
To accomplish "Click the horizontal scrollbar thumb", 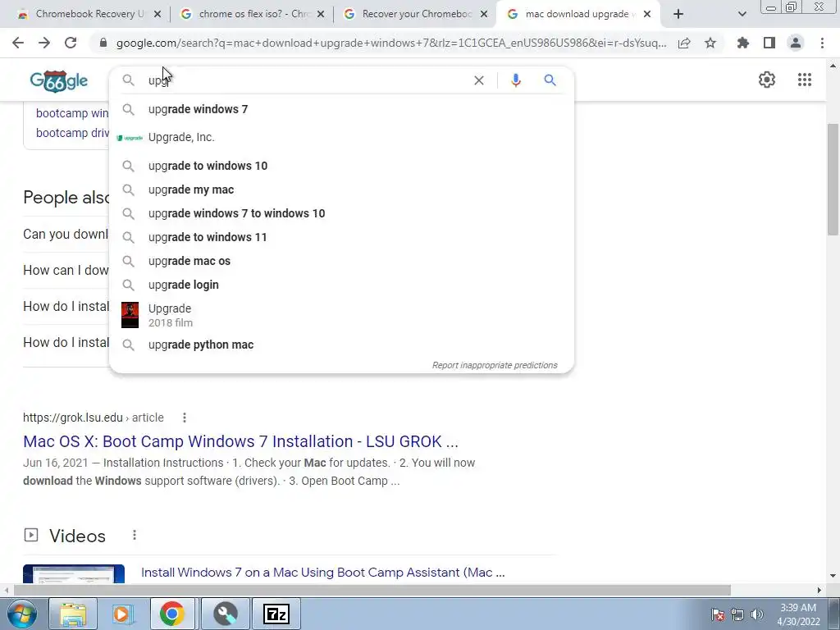I will click(x=372, y=590).
